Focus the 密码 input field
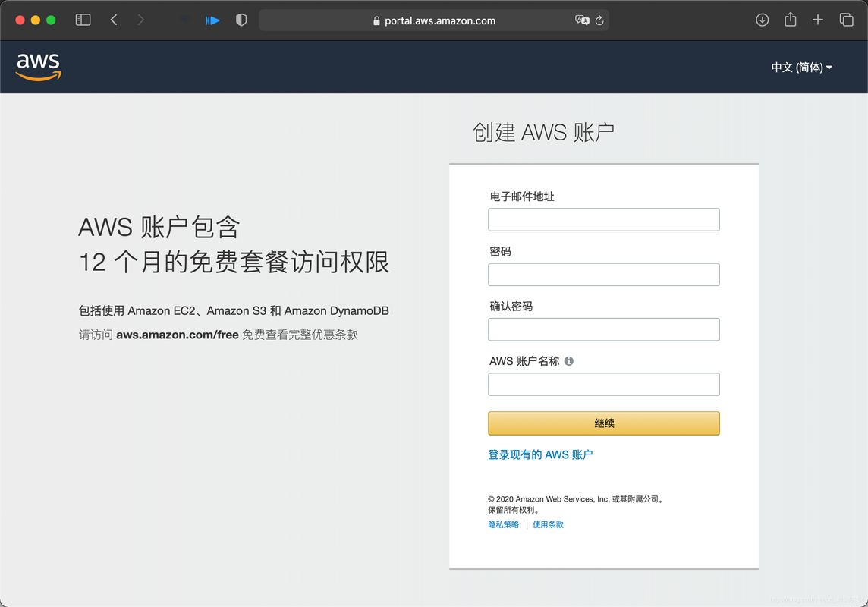This screenshot has height=607, width=868. (x=604, y=275)
